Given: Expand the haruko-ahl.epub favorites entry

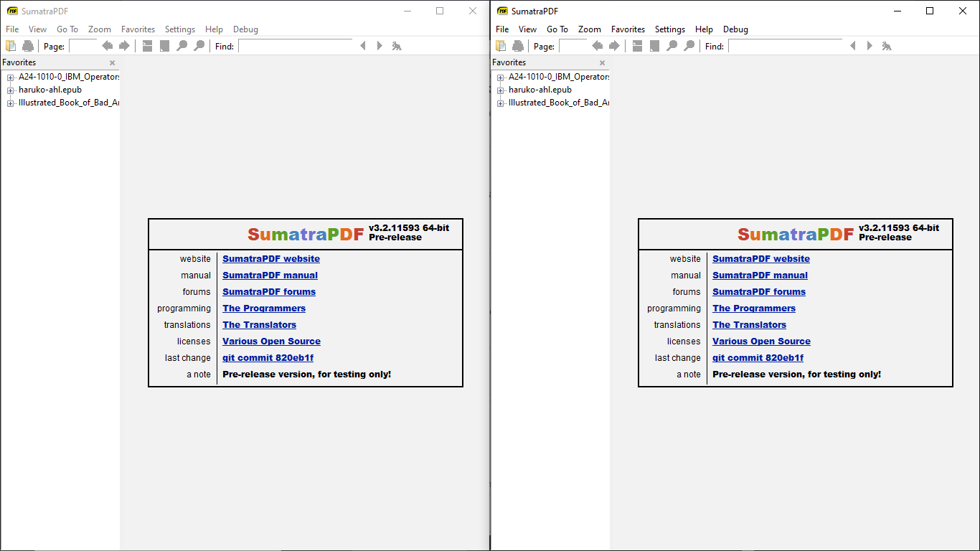Looking at the screenshot, I should point(10,90).
